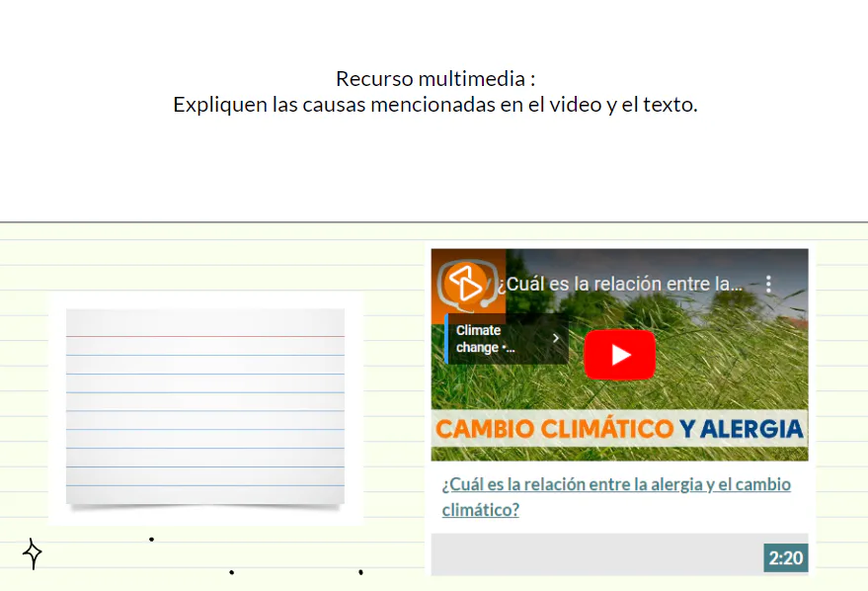This screenshot has height=591, width=868.
Task: Click the channel logo on the video
Action: (464, 284)
